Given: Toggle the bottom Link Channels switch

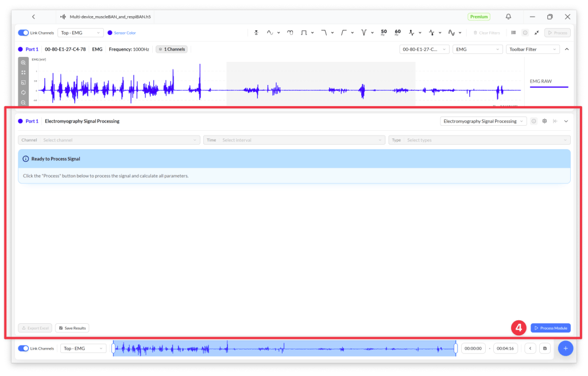Looking at the screenshot, I should [23, 348].
